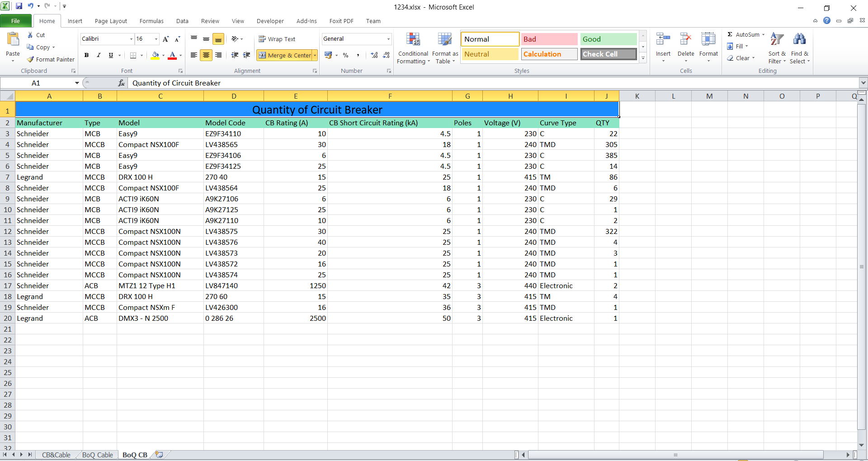The width and height of the screenshot is (868, 461).
Task: Click the Format cells icon
Action: 708,39
